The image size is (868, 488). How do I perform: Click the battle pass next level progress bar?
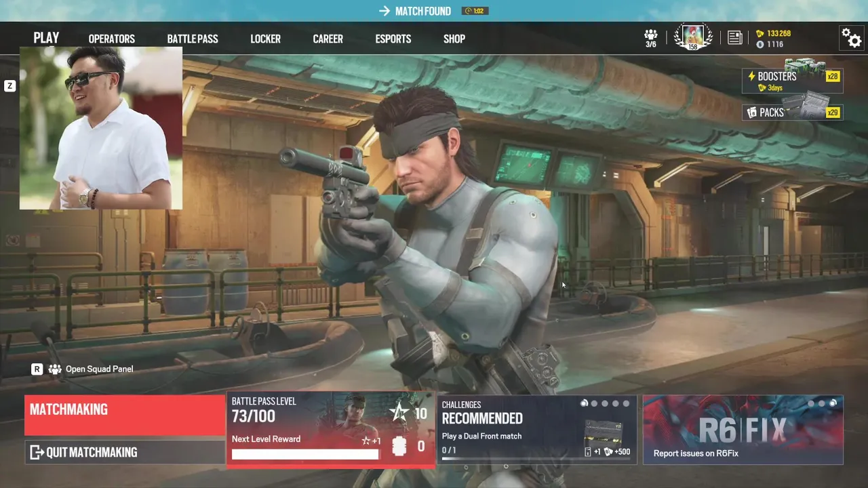(306, 454)
